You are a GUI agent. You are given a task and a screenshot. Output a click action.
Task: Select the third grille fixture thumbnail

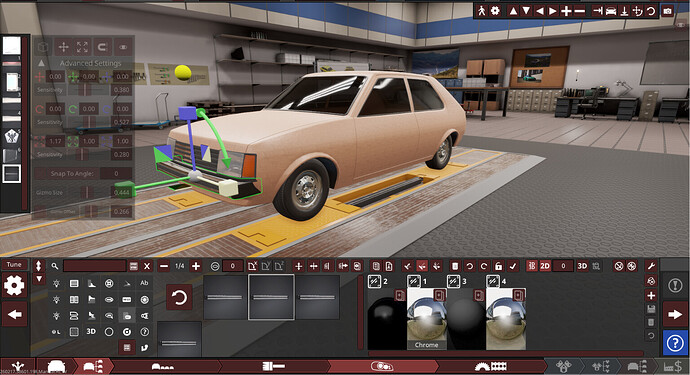point(317,297)
